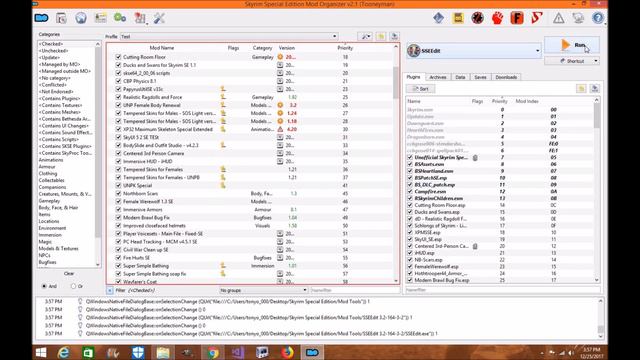Click the yellow square shortcut icon in toolbar

coord(458,18)
